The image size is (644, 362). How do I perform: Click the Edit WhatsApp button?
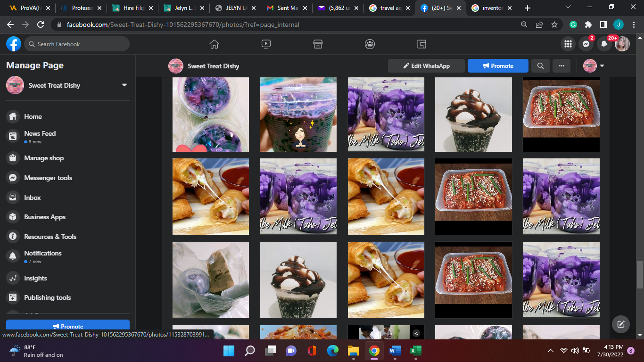[426, 66]
